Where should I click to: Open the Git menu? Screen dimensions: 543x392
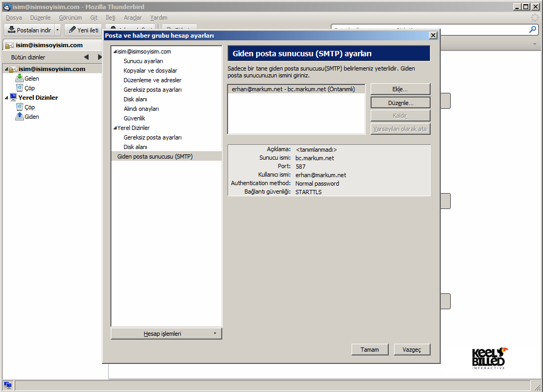point(94,18)
